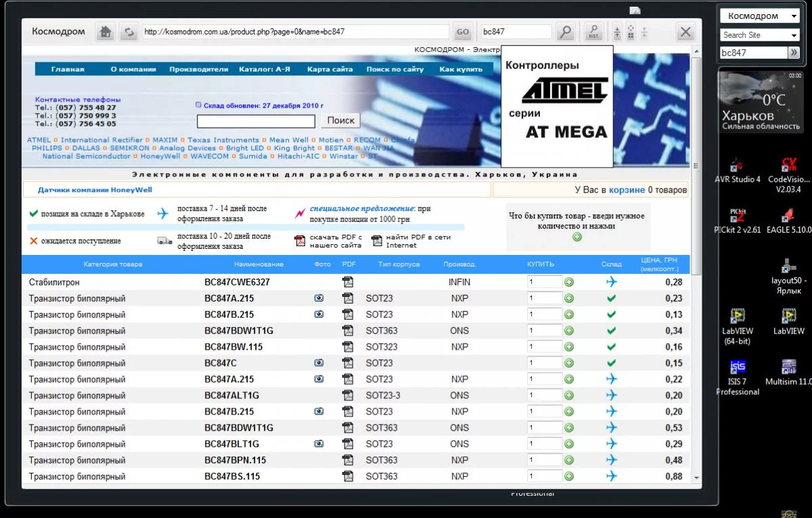
Task: Open the Как купить menu item
Action: (x=461, y=69)
